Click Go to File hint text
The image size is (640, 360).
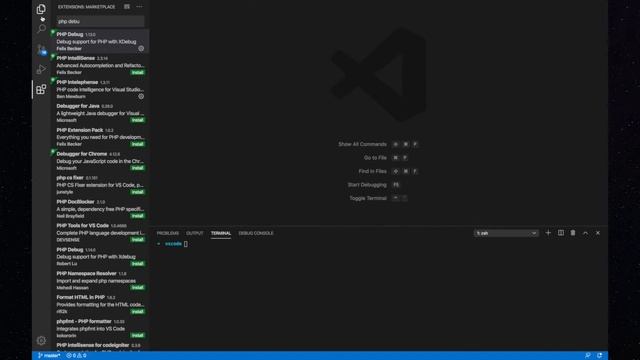click(x=375, y=158)
